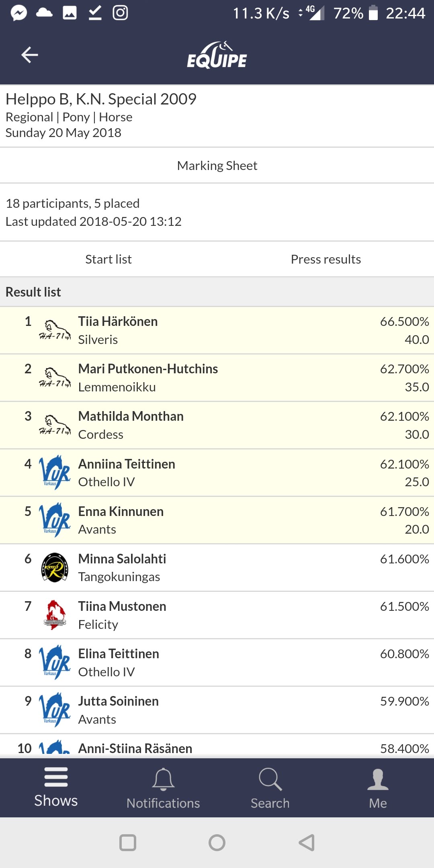
Task: Open the Shows hamburger menu icon
Action: coord(56,777)
